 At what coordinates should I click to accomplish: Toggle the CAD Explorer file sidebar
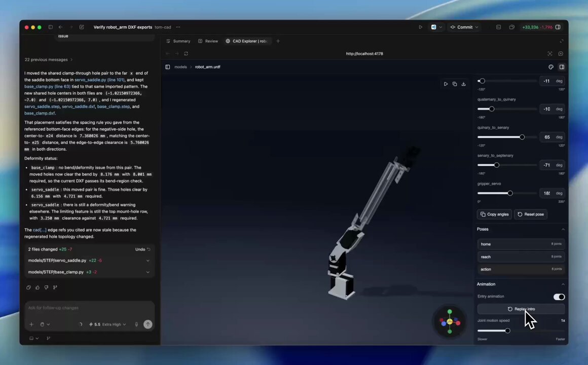point(168,67)
